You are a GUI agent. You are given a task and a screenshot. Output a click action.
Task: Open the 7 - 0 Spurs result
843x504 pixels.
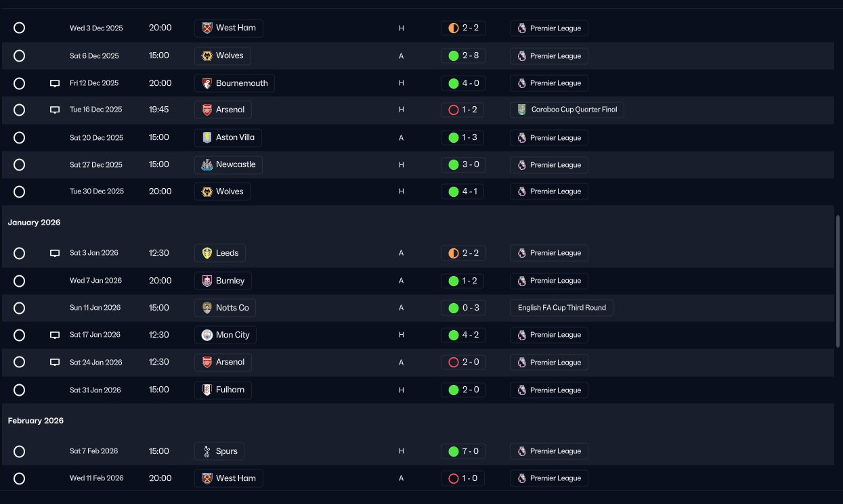pos(463,451)
